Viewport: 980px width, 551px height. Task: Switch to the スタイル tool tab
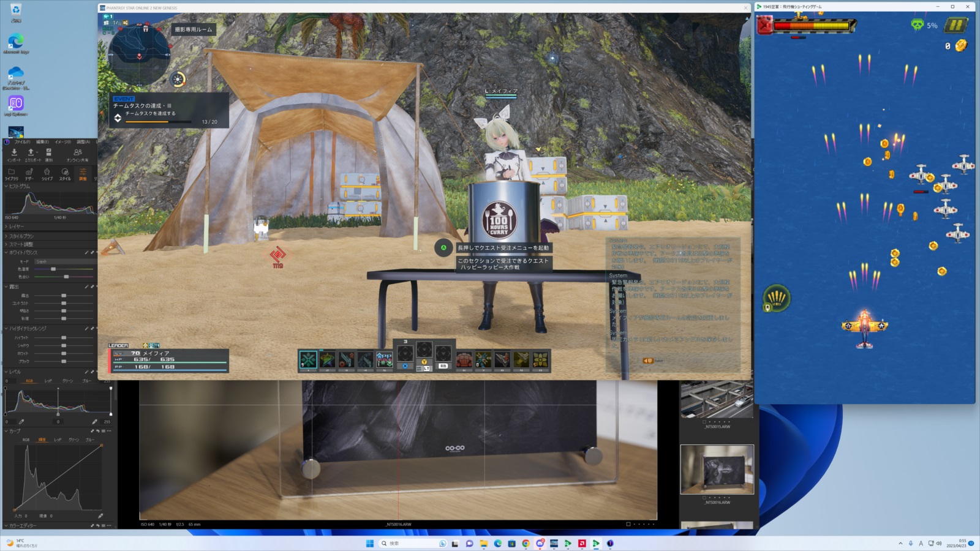coord(65,174)
